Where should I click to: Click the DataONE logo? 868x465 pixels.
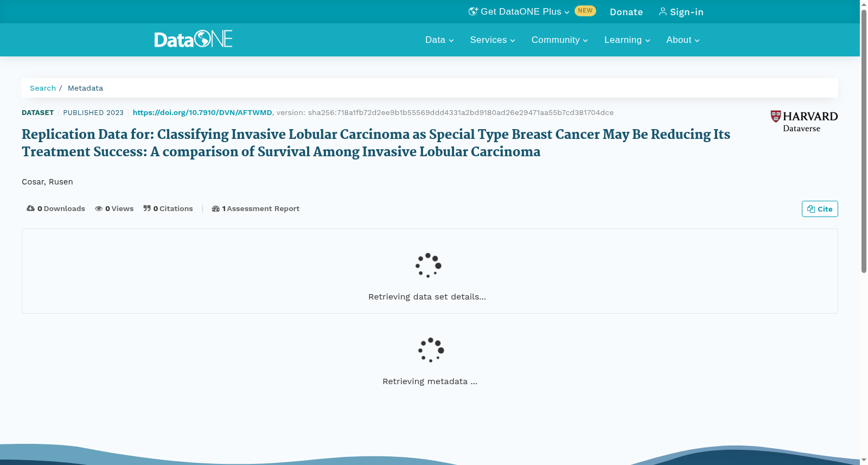(193, 39)
